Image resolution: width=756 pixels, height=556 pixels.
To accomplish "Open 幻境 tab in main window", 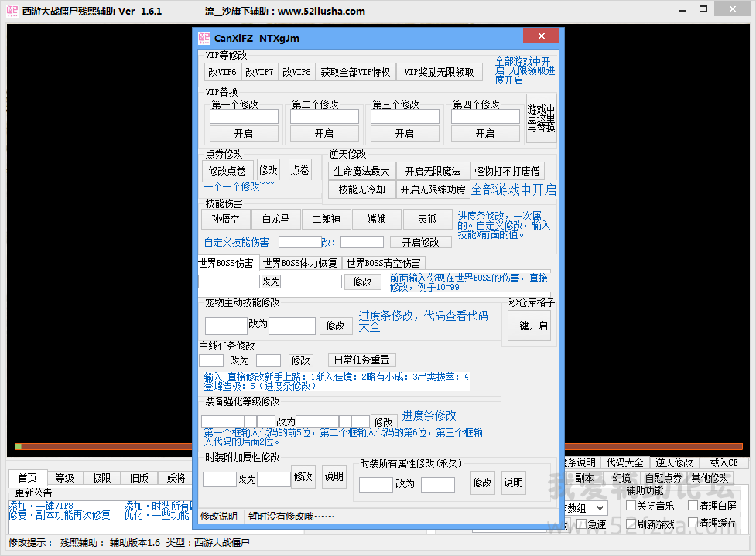I will pos(622,478).
